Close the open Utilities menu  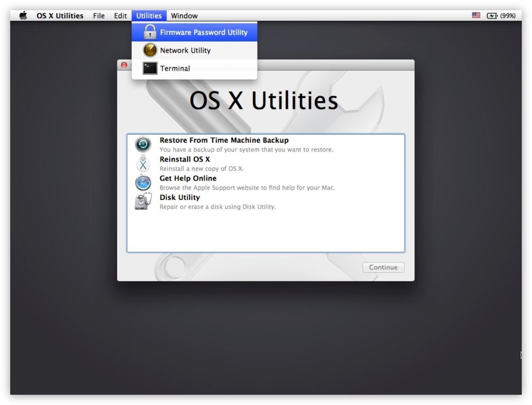click(x=149, y=16)
